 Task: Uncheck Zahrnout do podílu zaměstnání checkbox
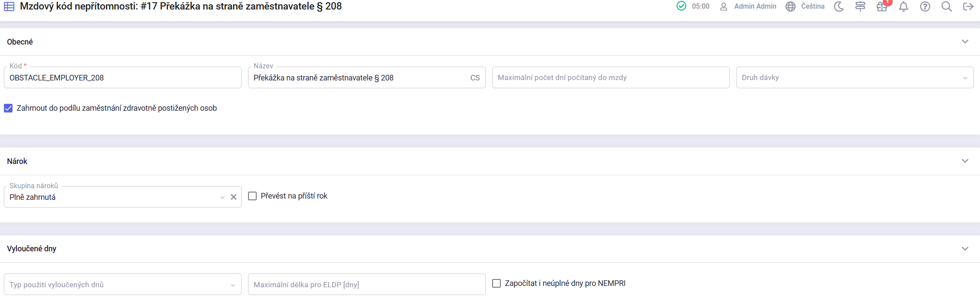pos(8,108)
